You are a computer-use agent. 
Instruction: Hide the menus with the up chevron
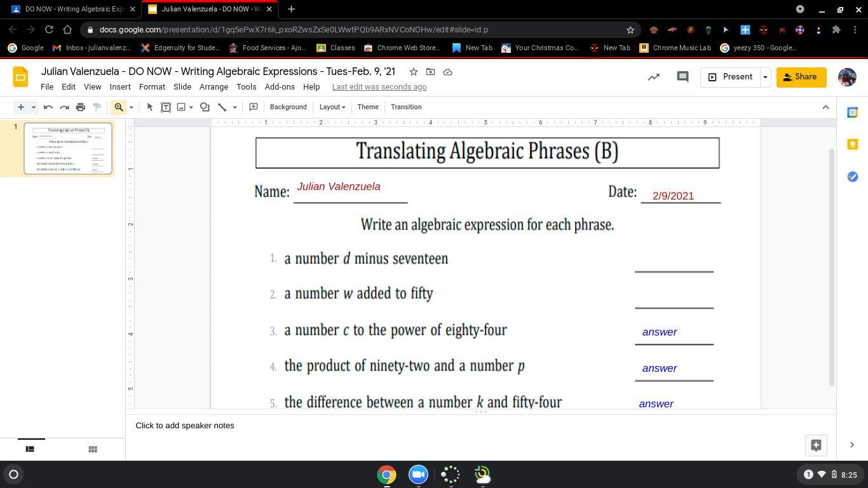(x=825, y=107)
